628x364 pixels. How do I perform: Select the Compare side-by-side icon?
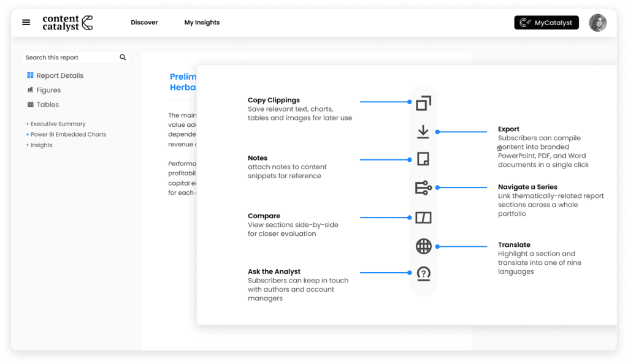[x=423, y=217]
